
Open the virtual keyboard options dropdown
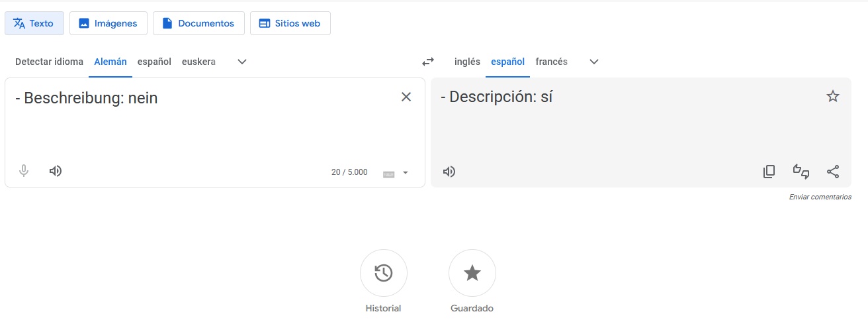[405, 173]
